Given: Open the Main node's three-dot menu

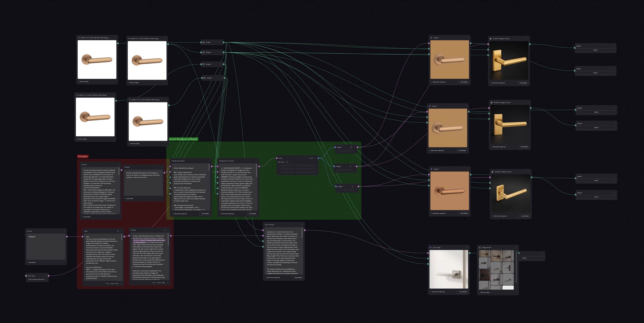Looking at the screenshot, I should (x=122, y=231).
